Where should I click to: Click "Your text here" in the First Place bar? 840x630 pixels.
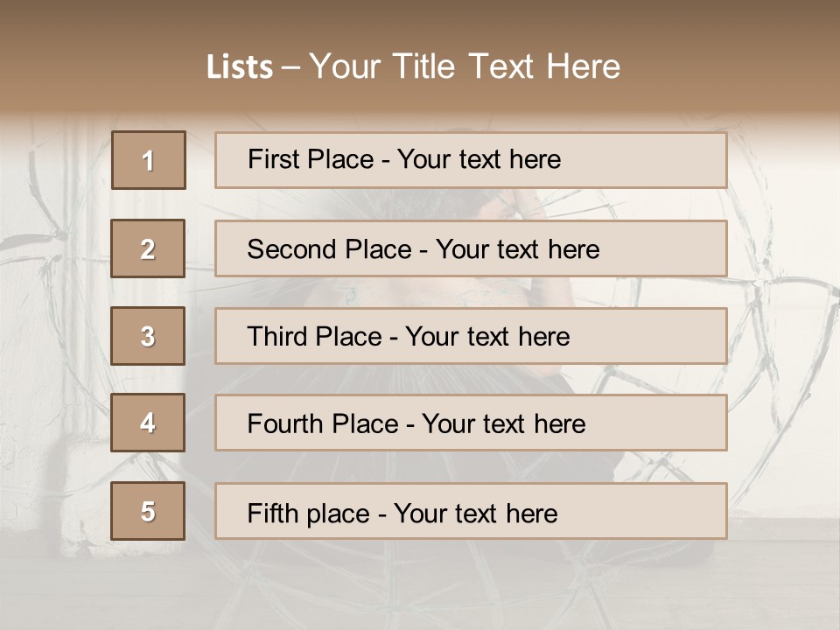(479, 159)
